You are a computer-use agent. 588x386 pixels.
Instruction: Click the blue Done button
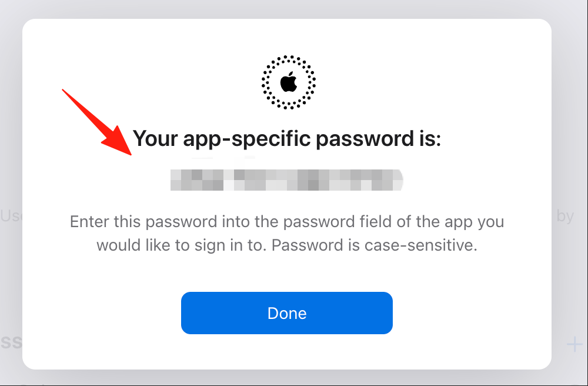(x=287, y=313)
